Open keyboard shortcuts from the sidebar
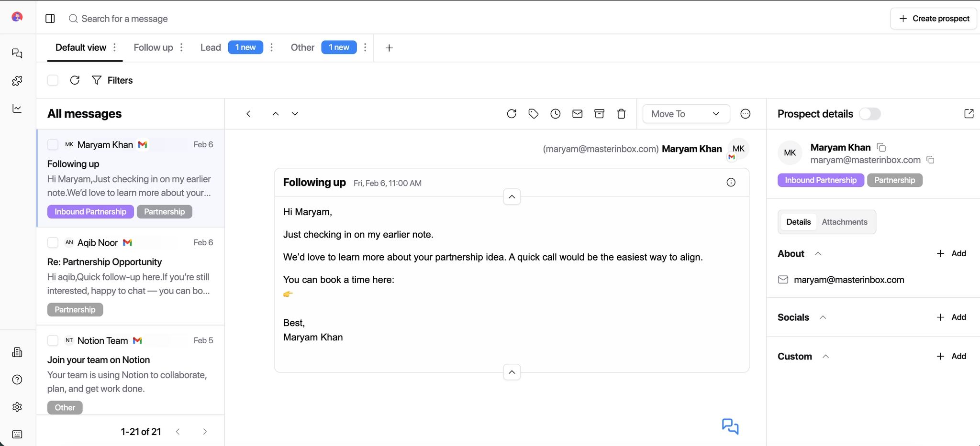Image resolution: width=980 pixels, height=446 pixels. coord(17,434)
